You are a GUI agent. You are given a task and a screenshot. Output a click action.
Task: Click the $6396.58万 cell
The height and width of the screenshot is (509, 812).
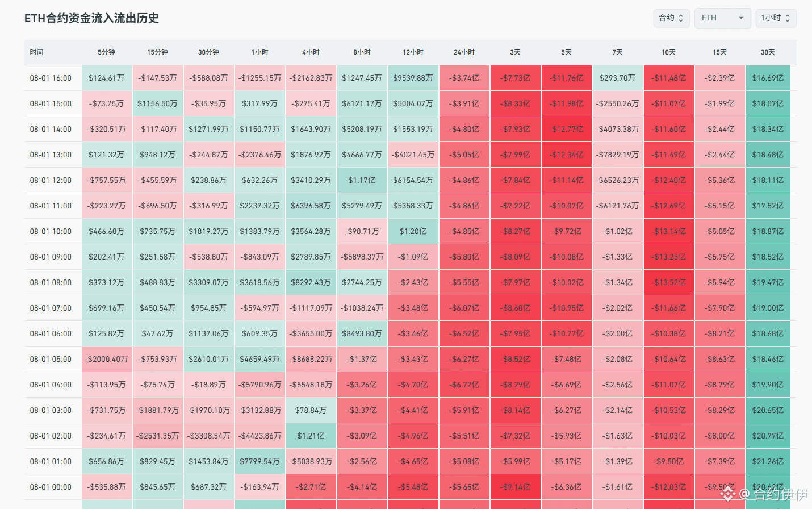click(311, 206)
